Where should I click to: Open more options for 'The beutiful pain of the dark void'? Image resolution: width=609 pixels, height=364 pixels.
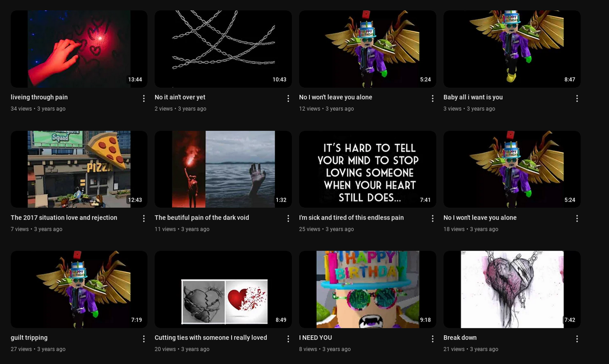[288, 218]
